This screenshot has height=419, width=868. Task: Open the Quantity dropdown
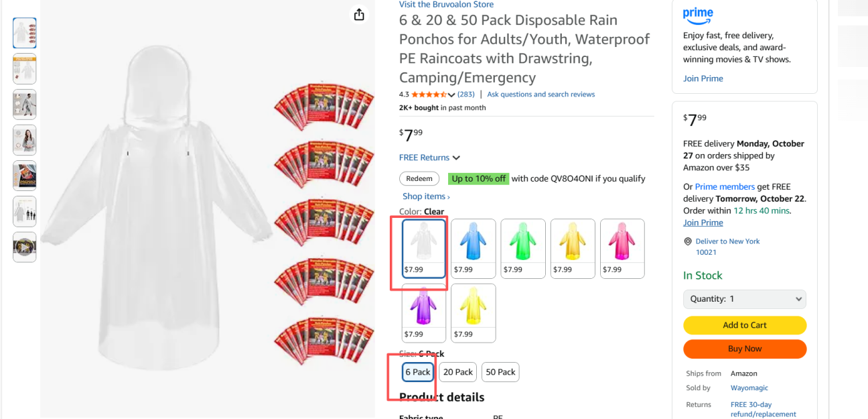(745, 299)
